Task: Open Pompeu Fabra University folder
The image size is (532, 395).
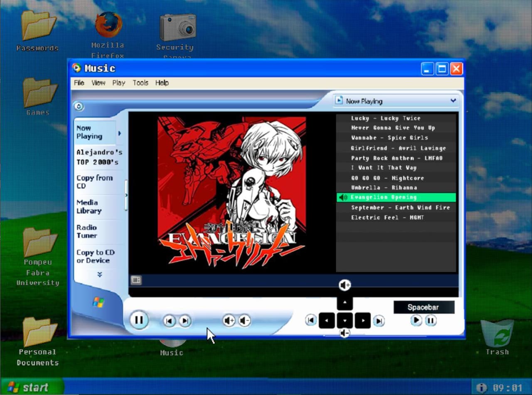Action: coord(38,257)
